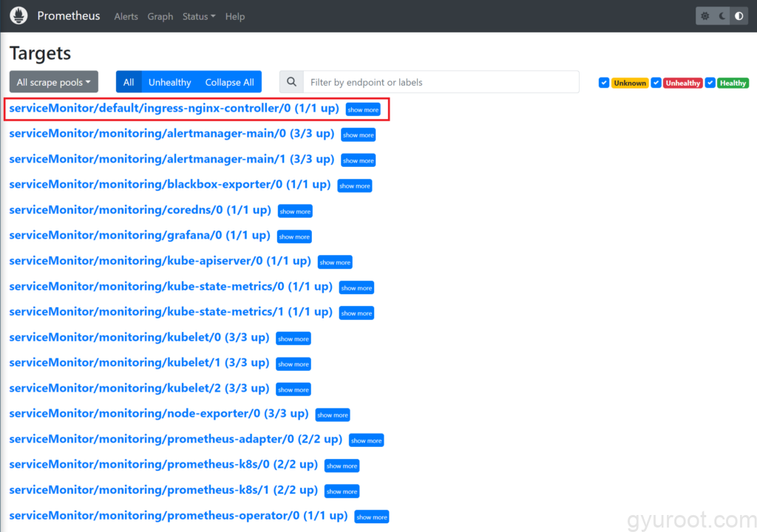Open coredns/0 target link
This screenshot has width=757, height=532.
click(x=140, y=210)
